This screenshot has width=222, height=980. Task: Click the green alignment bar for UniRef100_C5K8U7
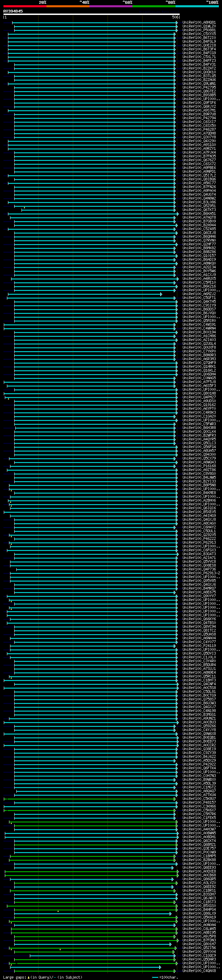(90, 799)
